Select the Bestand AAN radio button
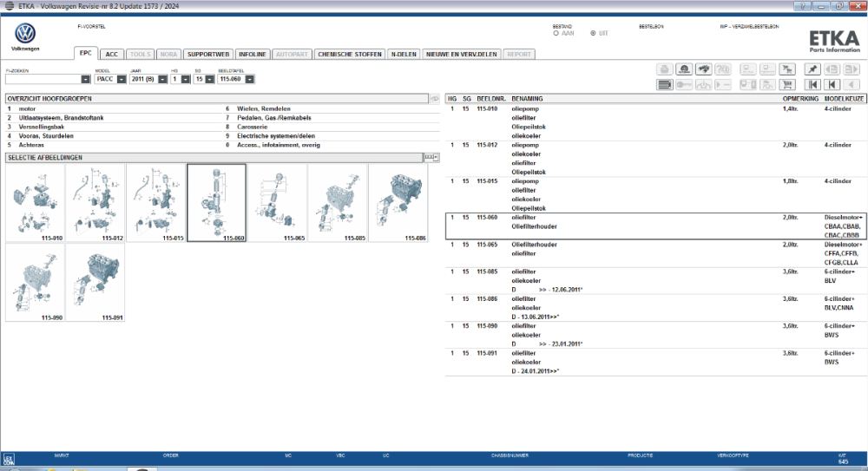 click(x=556, y=34)
